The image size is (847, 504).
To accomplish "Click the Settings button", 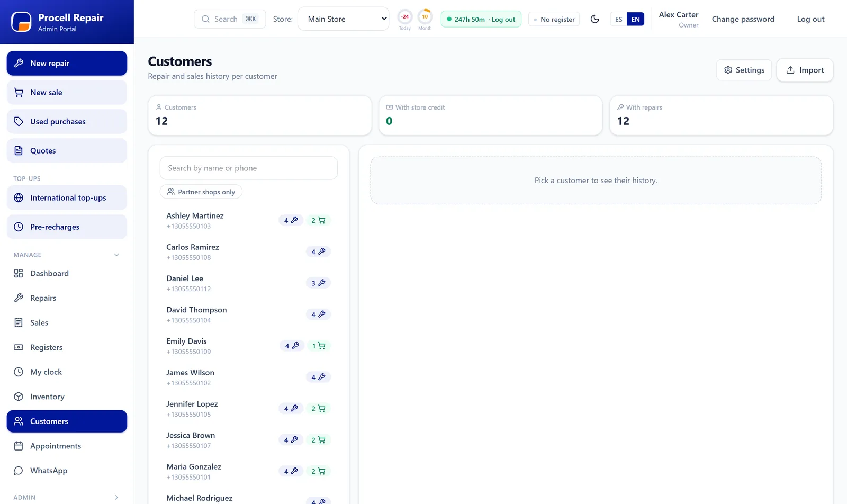I will tap(744, 70).
